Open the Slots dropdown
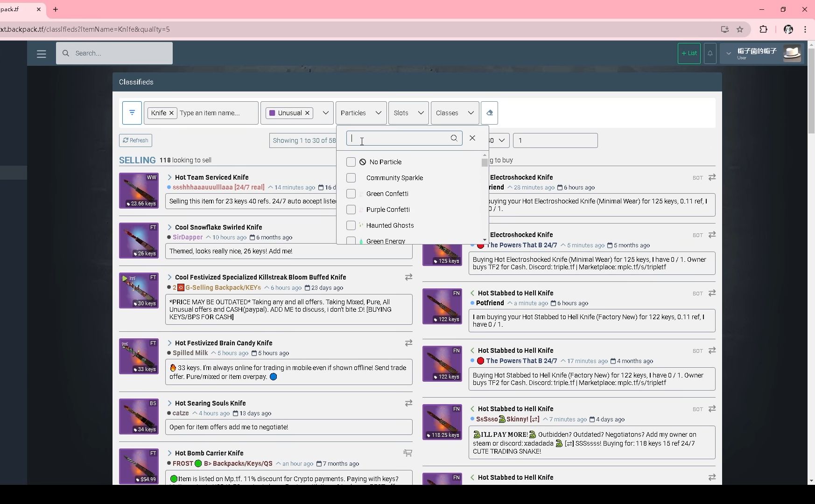Screen dimensions: 815x504 (x=408, y=113)
